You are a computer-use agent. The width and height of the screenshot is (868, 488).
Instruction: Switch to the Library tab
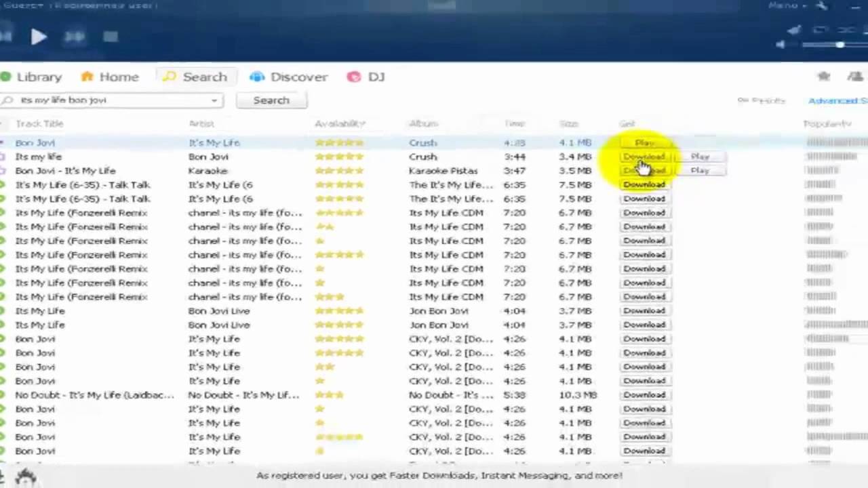(x=33, y=77)
